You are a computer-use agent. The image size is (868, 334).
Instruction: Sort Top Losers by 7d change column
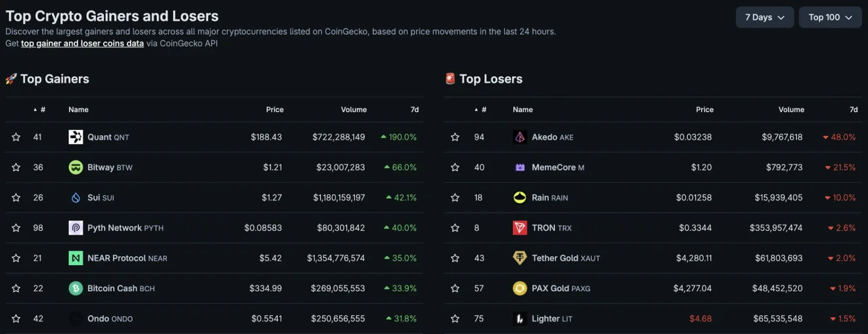pos(854,109)
